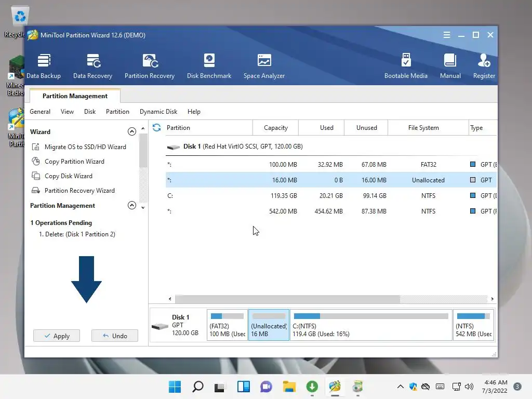Sort by File System column header

[428, 128]
